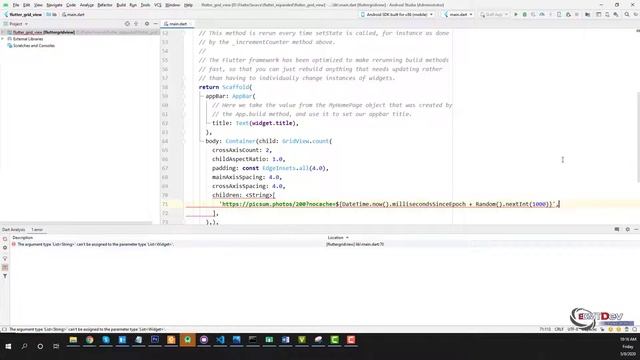This screenshot has height=360, width=640.
Task: Open green Camtasia icon on taskbar
Action: pos(335,340)
